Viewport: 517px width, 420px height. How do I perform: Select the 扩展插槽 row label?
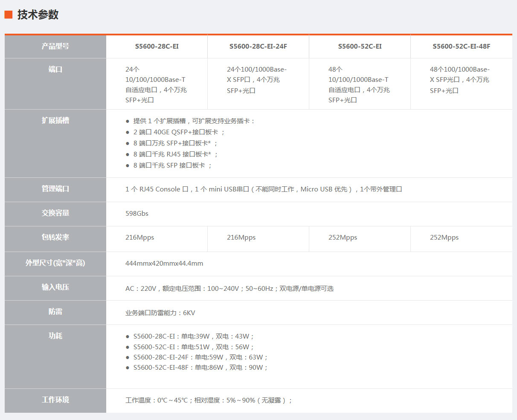55,120
